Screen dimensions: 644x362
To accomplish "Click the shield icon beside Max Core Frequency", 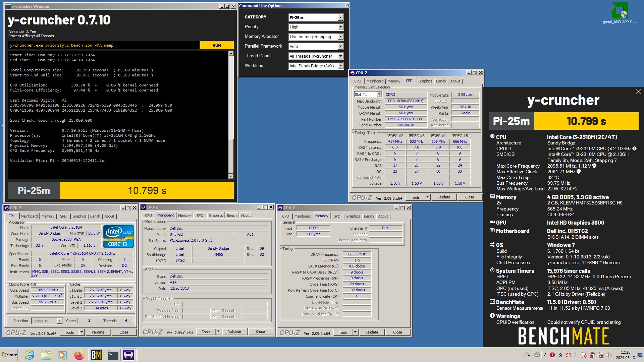I will coord(594,166).
